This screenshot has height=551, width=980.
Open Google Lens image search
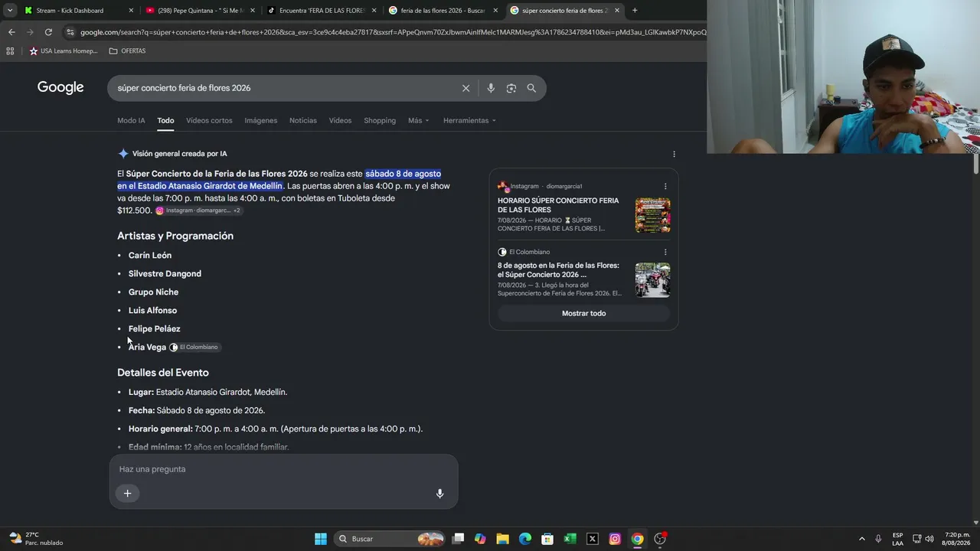511,88
